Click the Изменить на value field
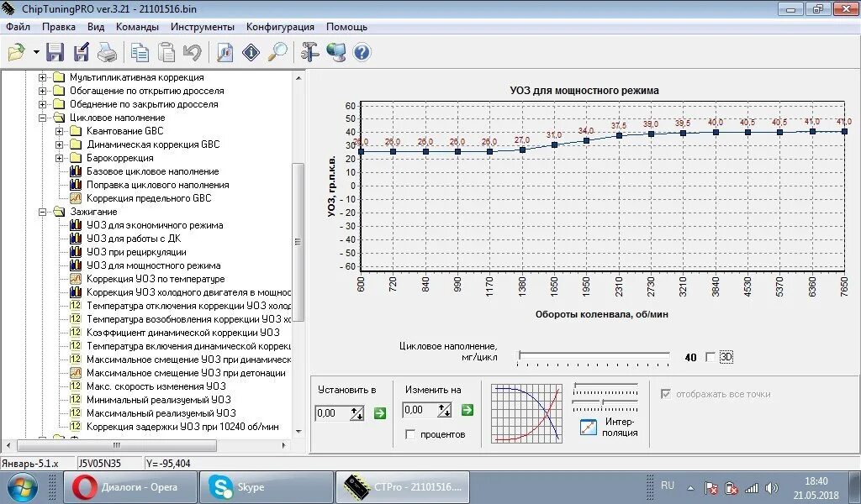 [x=420, y=410]
